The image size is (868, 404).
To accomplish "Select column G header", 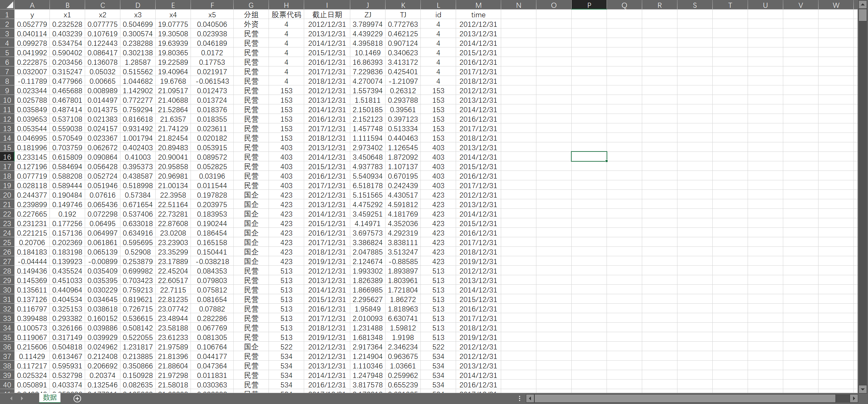I will [x=251, y=5].
